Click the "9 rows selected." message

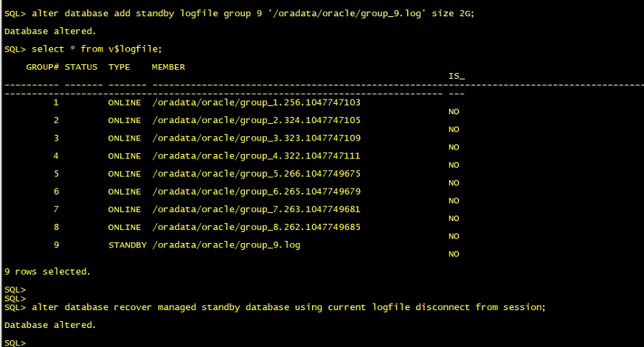click(47, 272)
